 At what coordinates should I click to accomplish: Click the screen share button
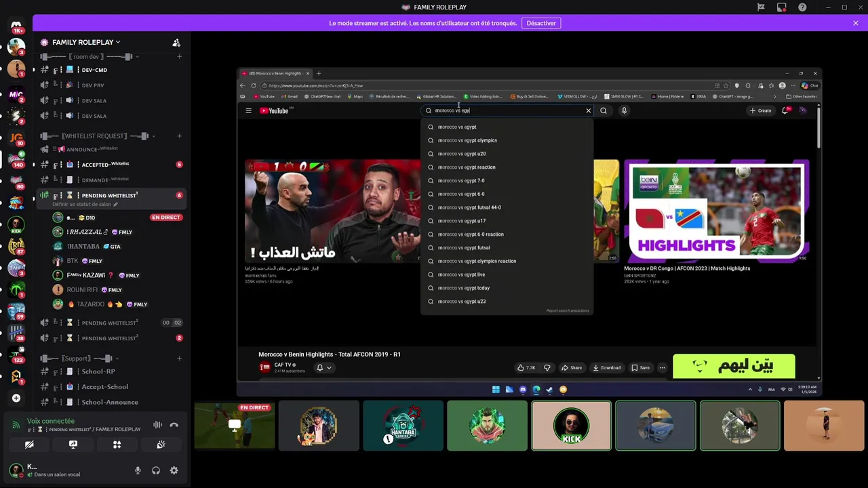coord(73,445)
